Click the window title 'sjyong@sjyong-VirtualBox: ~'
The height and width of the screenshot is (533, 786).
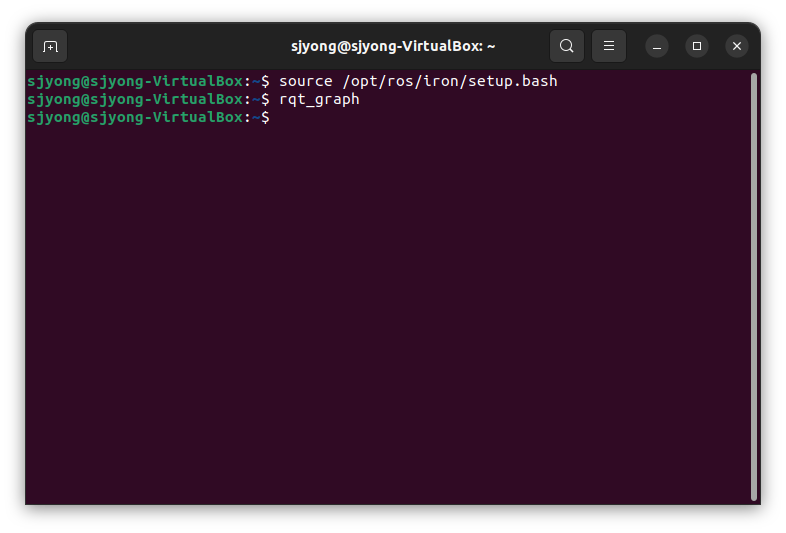point(393,46)
